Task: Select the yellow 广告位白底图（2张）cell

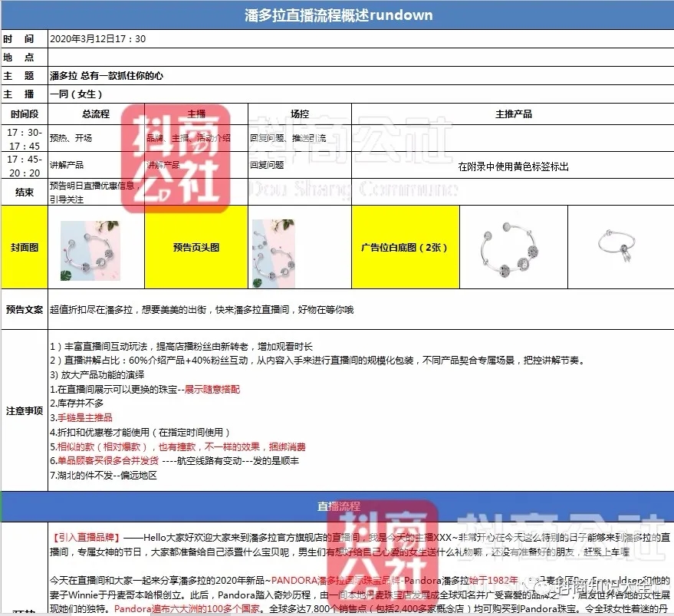Action: (x=406, y=247)
